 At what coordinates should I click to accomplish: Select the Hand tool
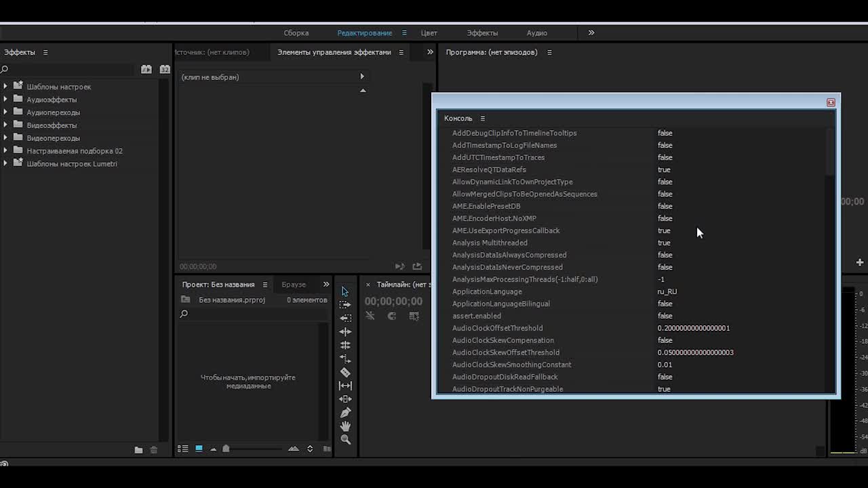(345, 426)
